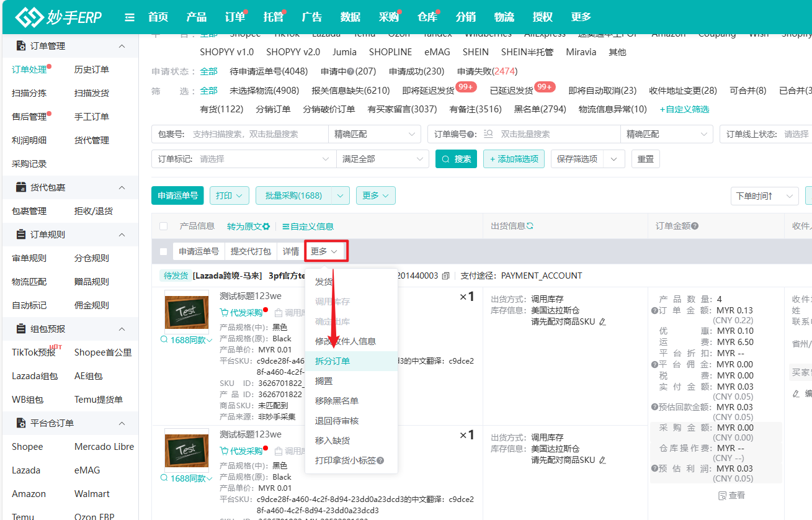Click the help icon next to 订单金额 header
This screenshot has width=812, height=520.
pyautogui.click(x=695, y=226)
